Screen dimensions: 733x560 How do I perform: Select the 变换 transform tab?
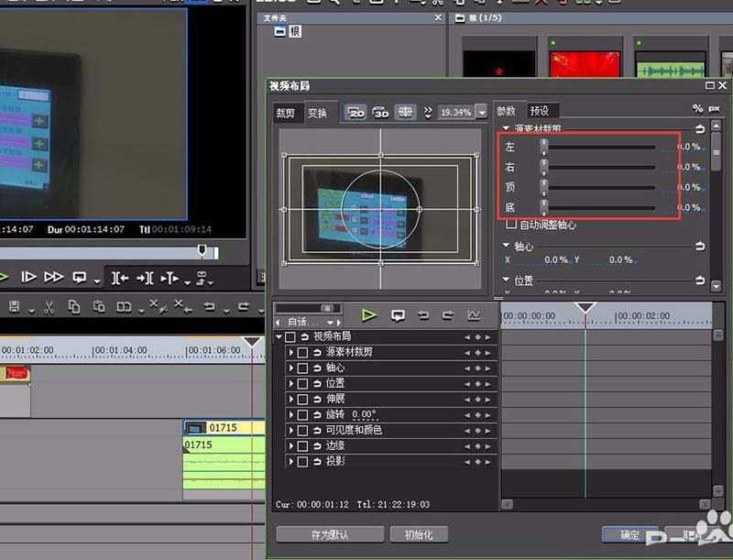pos(317,113)
